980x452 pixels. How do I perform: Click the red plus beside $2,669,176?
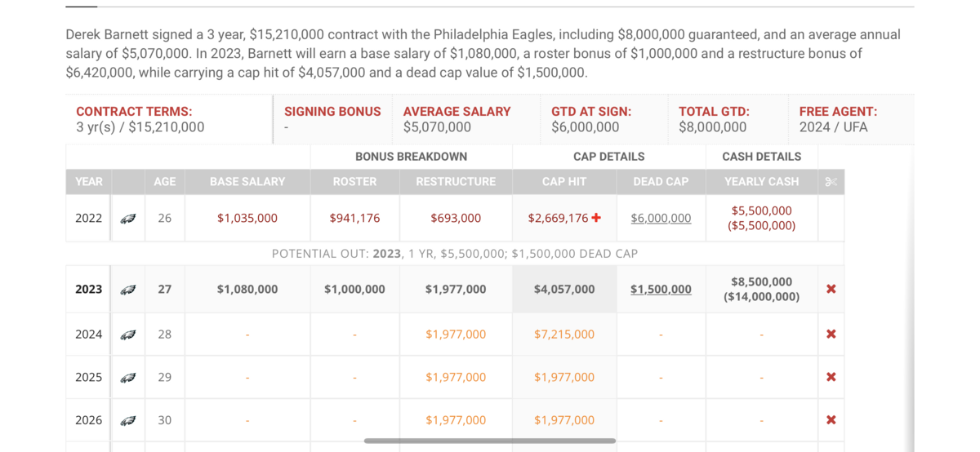click(596, 218)
